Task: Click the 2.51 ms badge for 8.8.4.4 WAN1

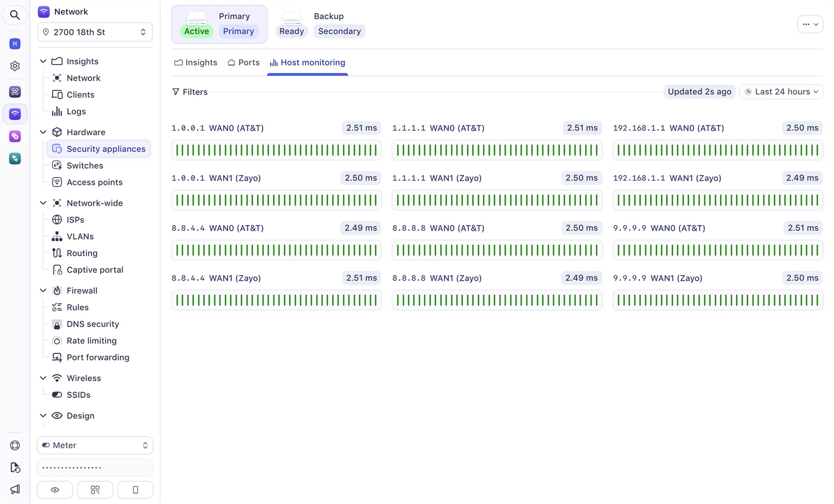Action: click(x=361, y=278)
